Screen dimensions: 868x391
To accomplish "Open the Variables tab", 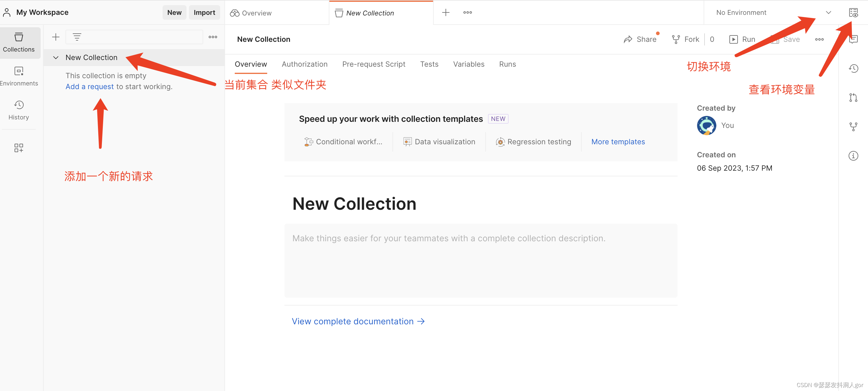I will 468,64.
